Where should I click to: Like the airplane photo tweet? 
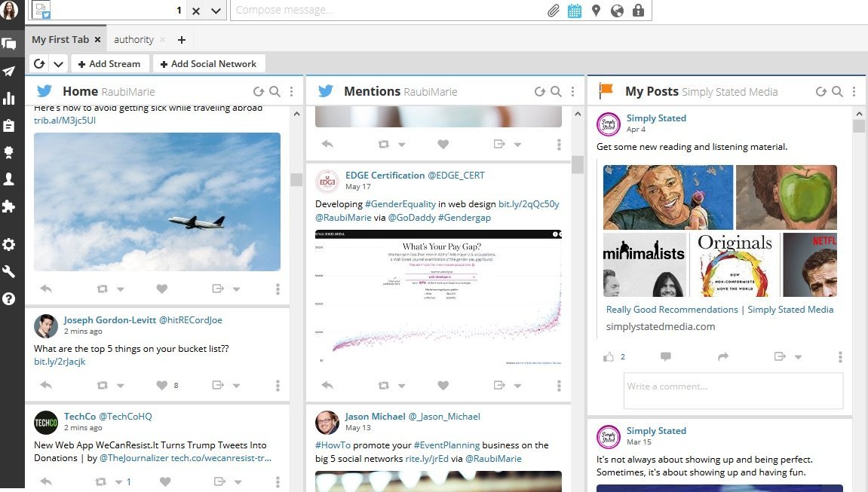pyautogui.click(x=161, y=289)
